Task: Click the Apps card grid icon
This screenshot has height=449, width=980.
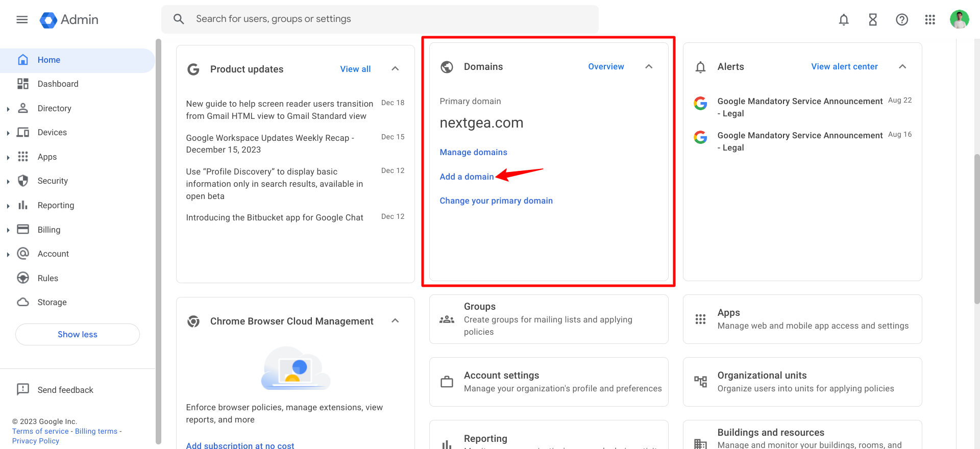Action: pos(701,319)
